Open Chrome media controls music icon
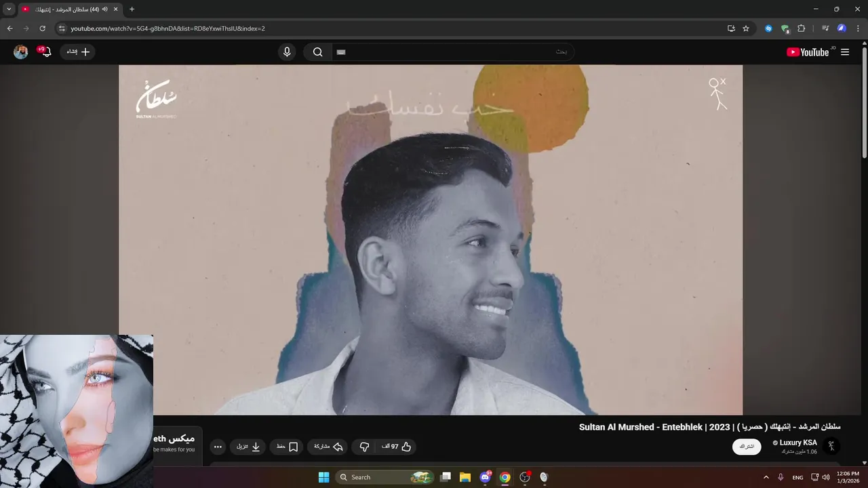 click(x=825, y=28)
